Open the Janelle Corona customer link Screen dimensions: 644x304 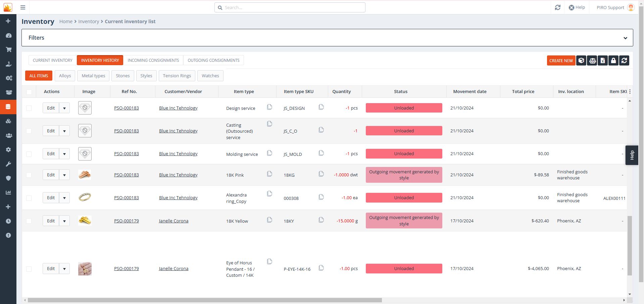tap(174, 221)
